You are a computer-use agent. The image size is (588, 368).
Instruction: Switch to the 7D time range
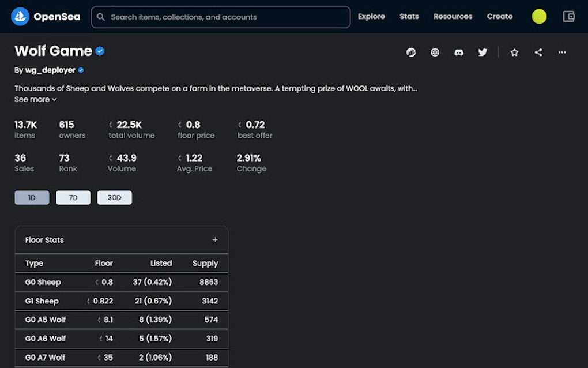tap(73, 197)
